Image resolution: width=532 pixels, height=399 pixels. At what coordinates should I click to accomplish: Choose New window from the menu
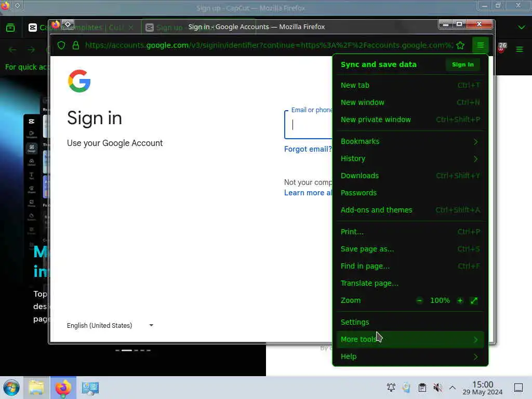point(410,102)
